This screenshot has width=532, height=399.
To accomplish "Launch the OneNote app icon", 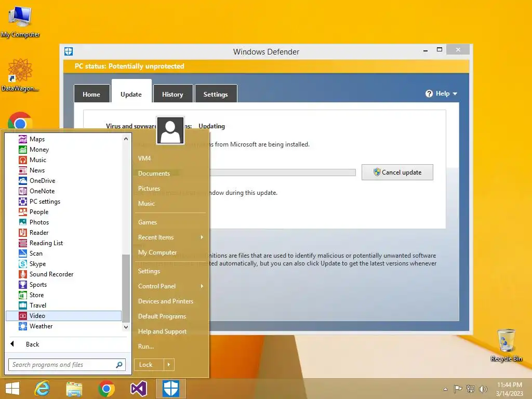I will pos(23,191).
